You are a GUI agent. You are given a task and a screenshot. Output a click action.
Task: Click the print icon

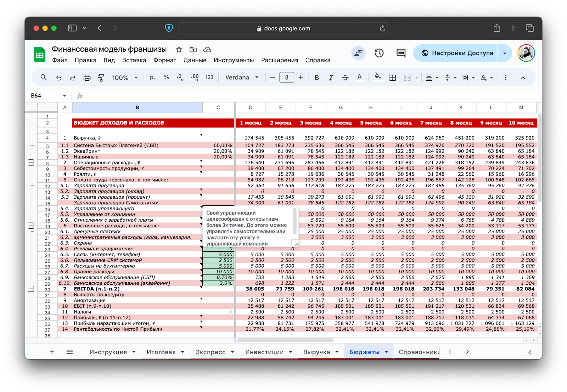[87, 78]
